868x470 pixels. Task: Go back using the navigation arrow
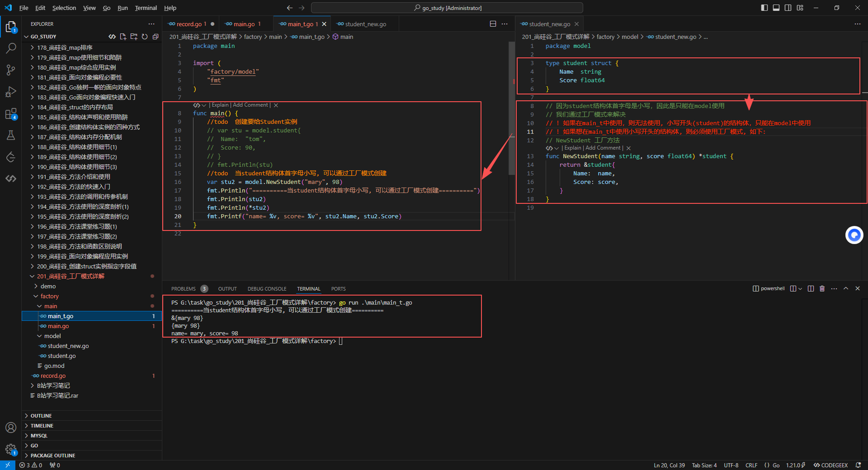(x=290, y=8)
